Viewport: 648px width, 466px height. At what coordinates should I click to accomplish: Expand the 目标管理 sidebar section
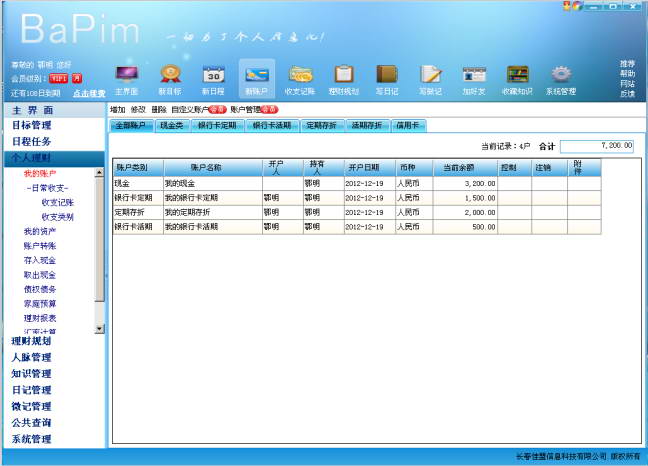[55, 125]
